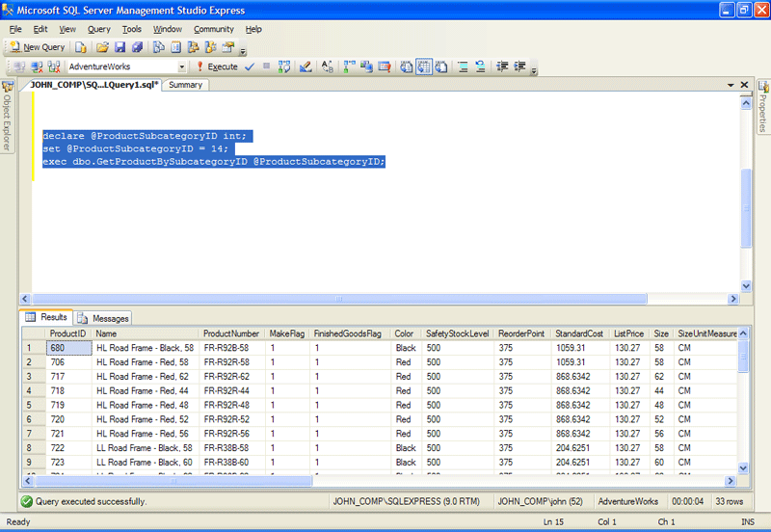The height and width of the screenshot is (532, 771).
Task: Click the Comment Out Selected Lines icon
Action: click(x=463, y=66)
